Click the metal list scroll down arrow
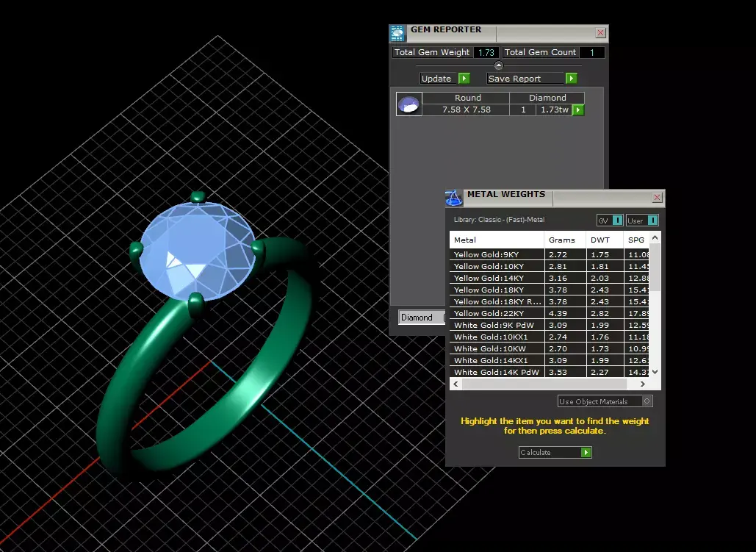The height and width of the screenshot is (552, 756). tap(655, 371)
